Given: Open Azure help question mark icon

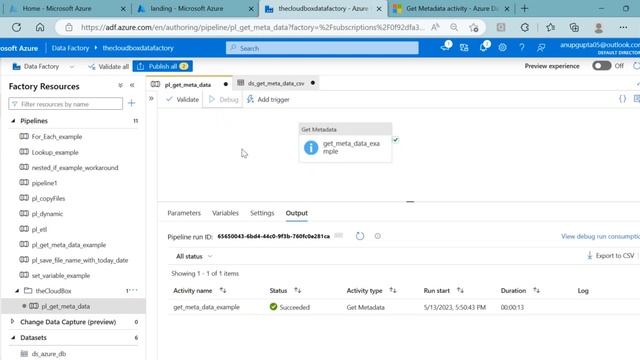Looking at the screenshot, I should tap(522, 47).
